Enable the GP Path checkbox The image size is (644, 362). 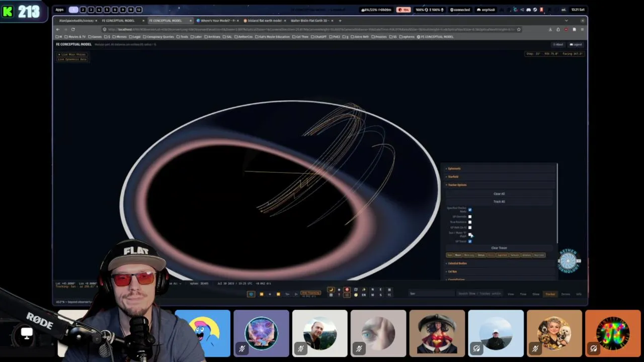pyautogui.click(x=470, y=228)
